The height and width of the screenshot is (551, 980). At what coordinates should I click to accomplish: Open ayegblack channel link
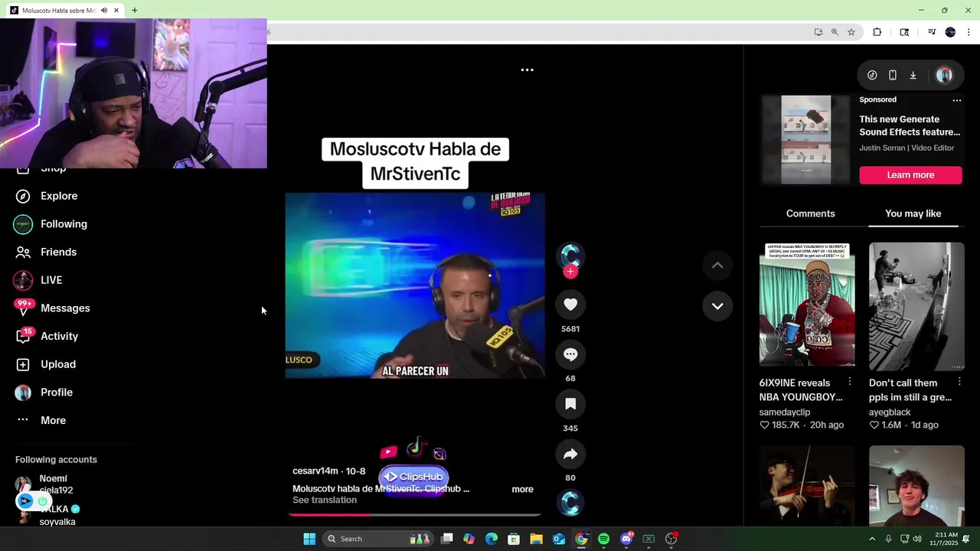click(890, 412)
